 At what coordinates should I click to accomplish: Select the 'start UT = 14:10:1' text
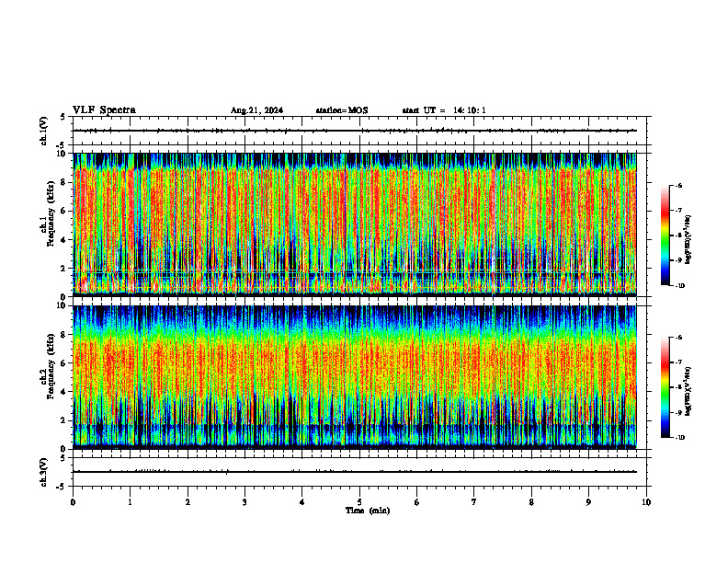pyautogui.click(x=444, y=110)
